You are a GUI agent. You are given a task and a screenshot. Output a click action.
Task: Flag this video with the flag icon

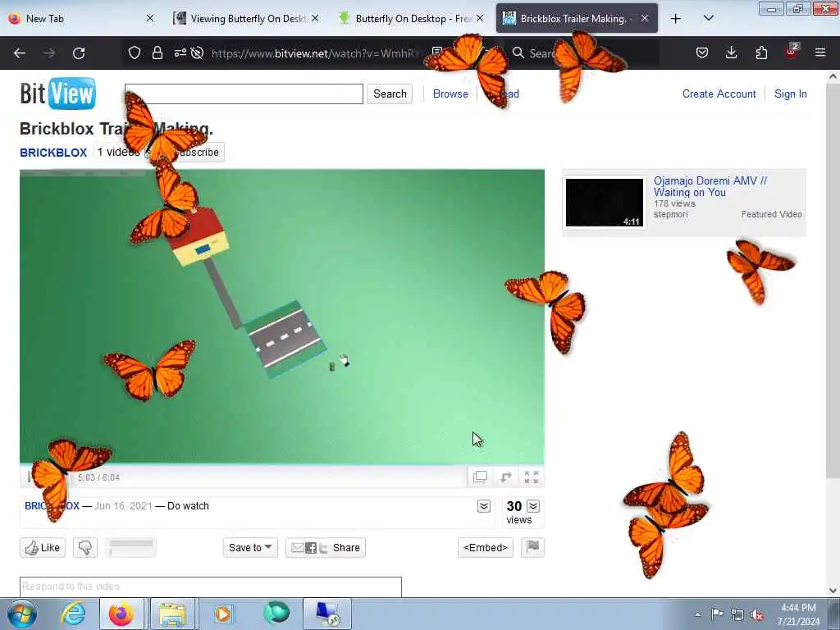pos(532,547)
